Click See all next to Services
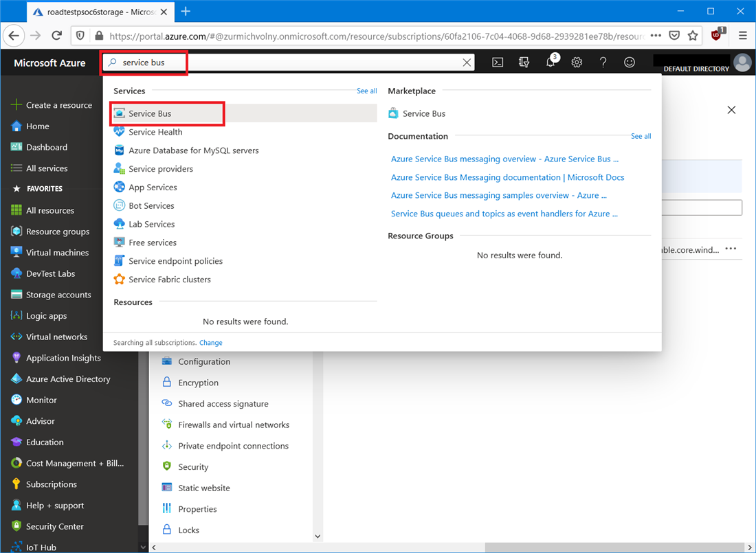The width and height of the screenshot is (756, 553). [366, 91]
